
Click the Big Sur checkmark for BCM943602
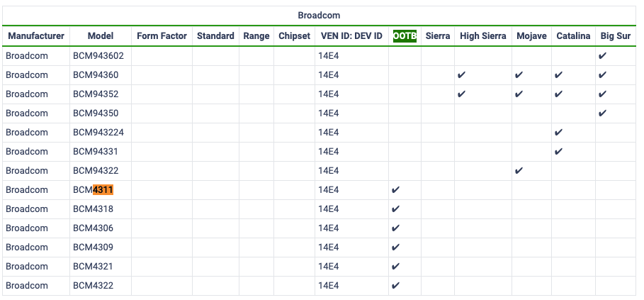(602, 56)
